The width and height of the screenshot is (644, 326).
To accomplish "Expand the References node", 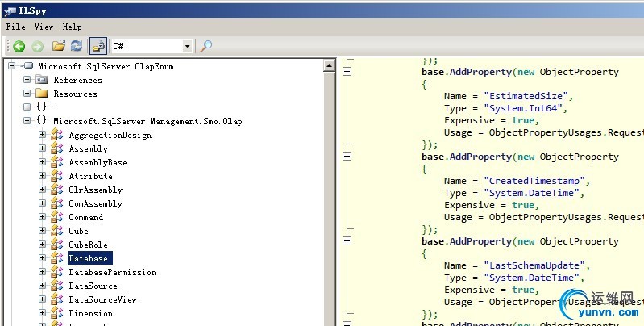I will [x=27, y=79].
